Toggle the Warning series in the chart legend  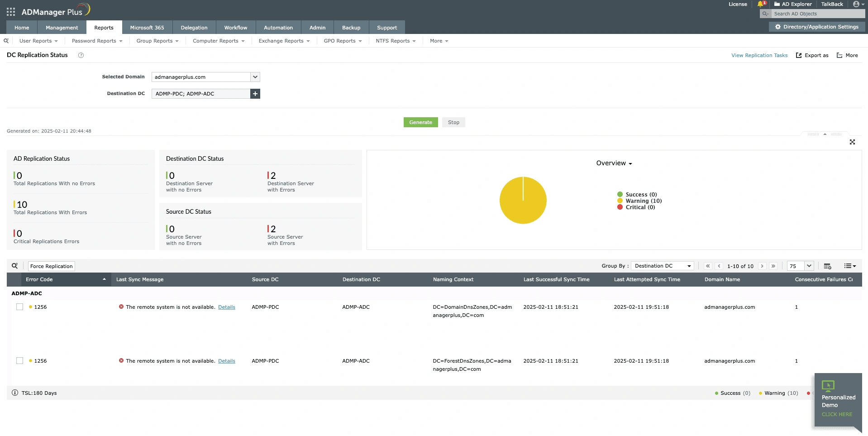click(642, 201)
